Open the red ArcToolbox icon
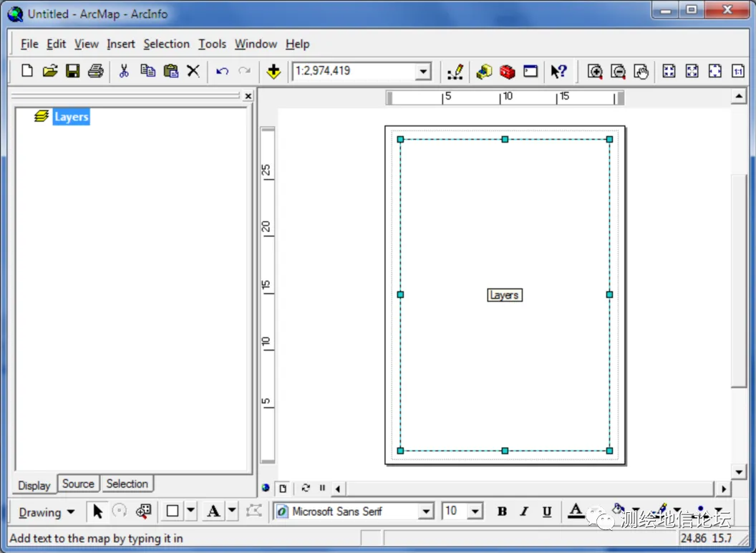756x553 pixels. pos(507,72)
